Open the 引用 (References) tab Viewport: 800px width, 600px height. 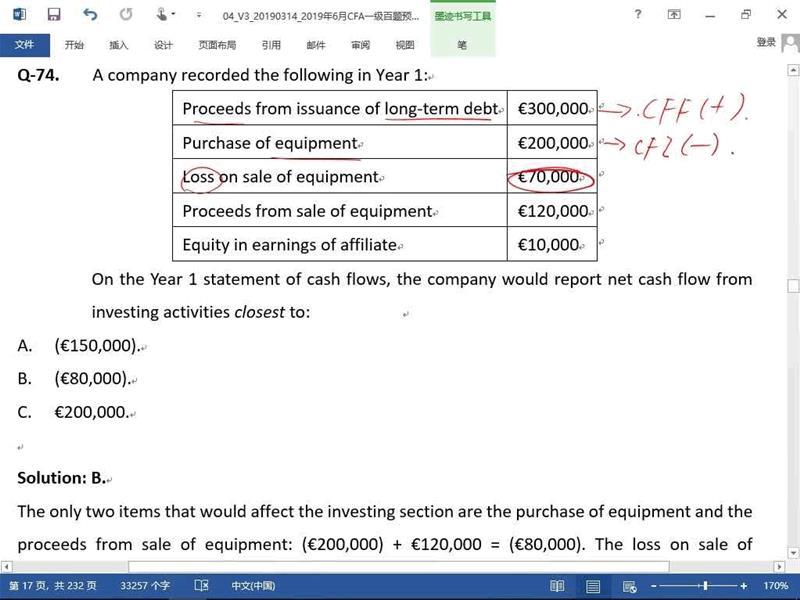click(271, 45)
